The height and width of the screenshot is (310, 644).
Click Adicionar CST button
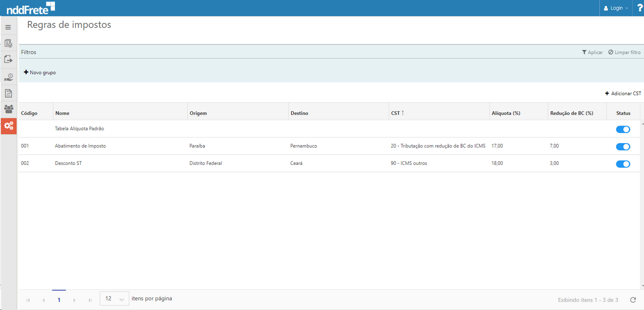point(623,94)
